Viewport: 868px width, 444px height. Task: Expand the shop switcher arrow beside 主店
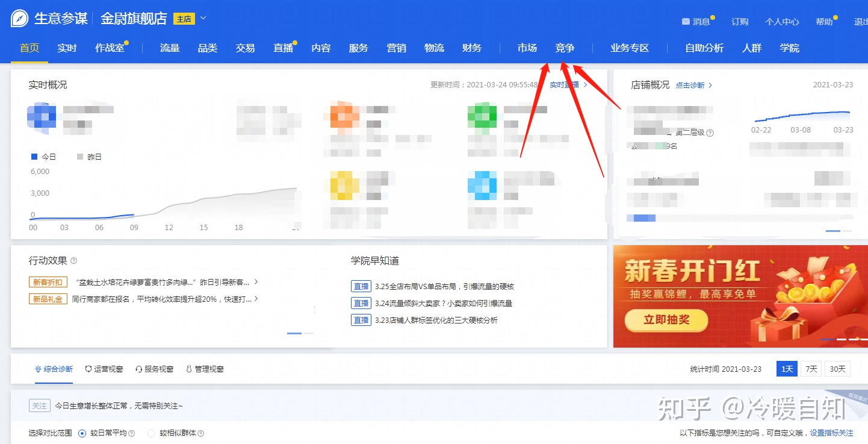(x=203, y=18)
